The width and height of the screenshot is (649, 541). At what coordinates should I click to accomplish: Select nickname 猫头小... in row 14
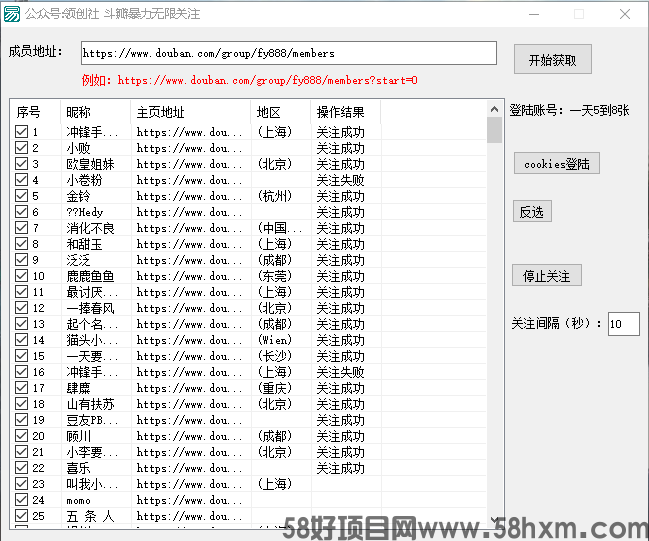[x=92, y=340]
